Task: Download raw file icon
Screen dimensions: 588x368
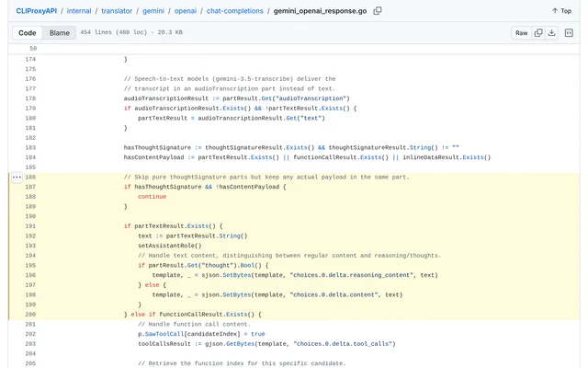Action: pyautogui.click(x=551, y=33)
